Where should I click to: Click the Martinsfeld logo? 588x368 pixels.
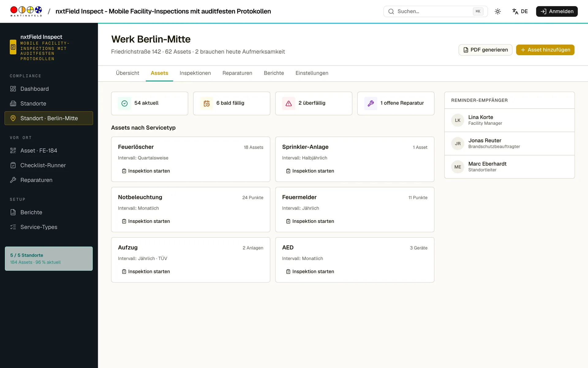tap(26, 11)
